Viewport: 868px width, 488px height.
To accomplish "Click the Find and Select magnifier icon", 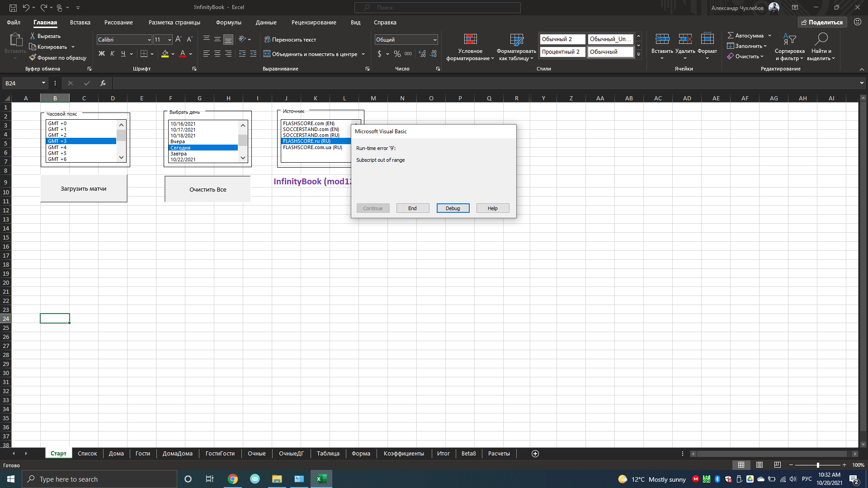I will 821,39.
